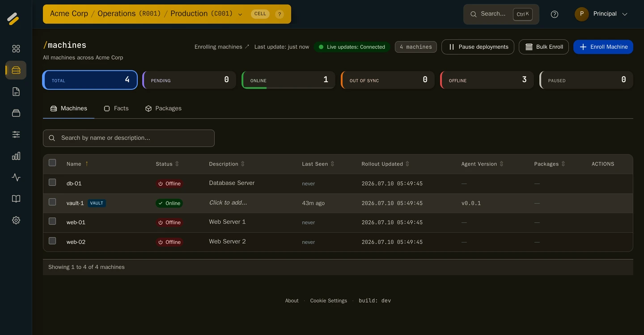
Task: Click the Offline status badge of db-01
Action: [x=169, y=184]
